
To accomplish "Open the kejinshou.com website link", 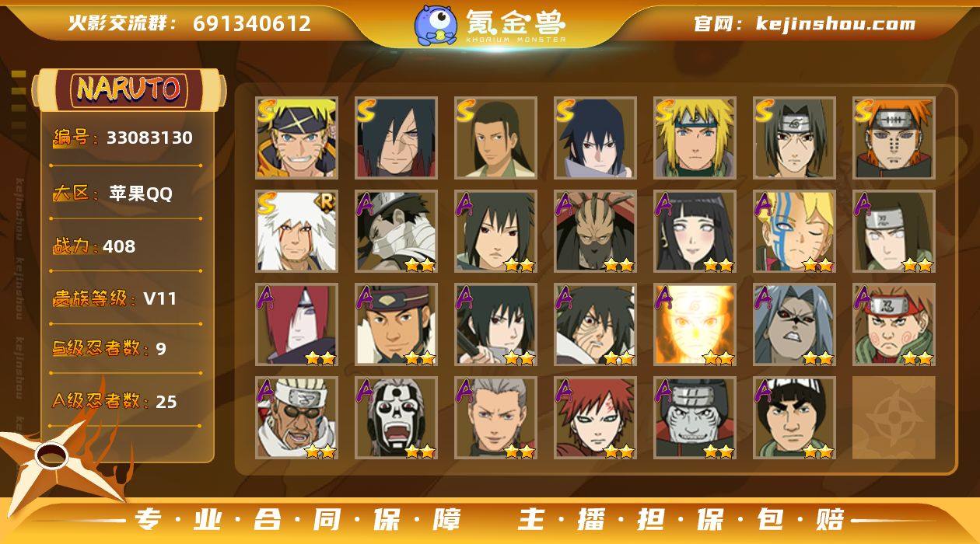I will 835,24.
